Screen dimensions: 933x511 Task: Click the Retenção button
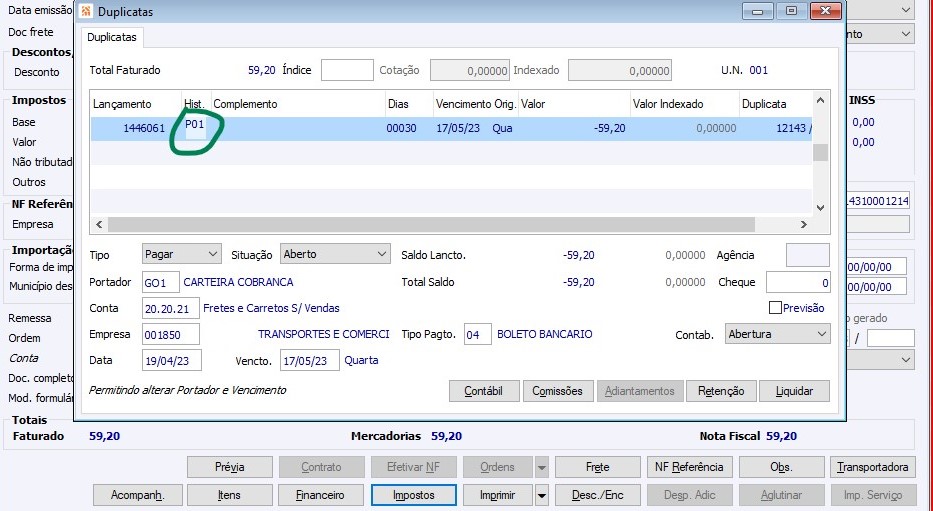[721, 391]
